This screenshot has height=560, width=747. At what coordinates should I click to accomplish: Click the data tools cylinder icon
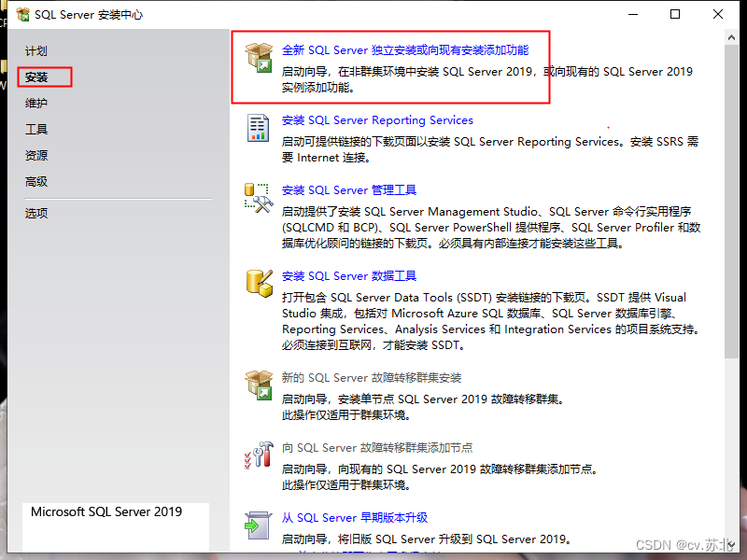(260, 284)
